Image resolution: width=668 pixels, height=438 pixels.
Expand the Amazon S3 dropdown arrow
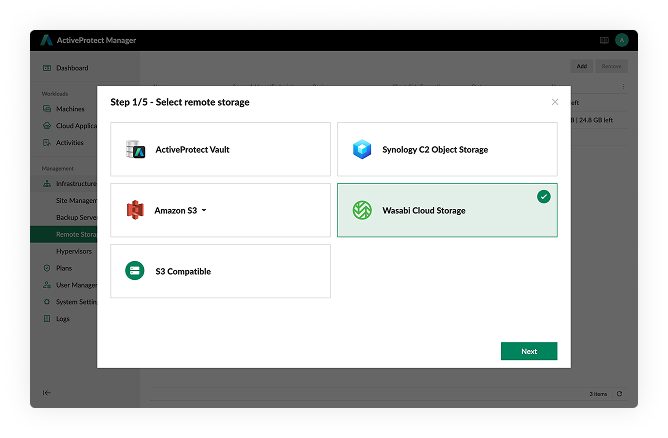[x=204, y=211]
